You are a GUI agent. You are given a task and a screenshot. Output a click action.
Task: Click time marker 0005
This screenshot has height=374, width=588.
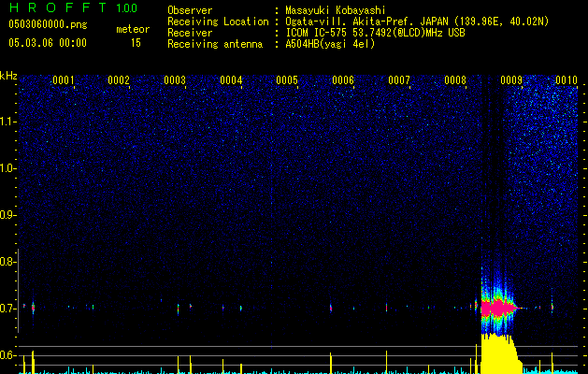287,80
